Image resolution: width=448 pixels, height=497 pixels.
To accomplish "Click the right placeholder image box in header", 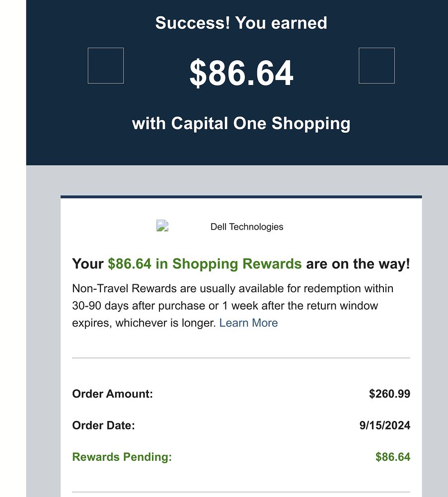I will (x=376, y=66).
